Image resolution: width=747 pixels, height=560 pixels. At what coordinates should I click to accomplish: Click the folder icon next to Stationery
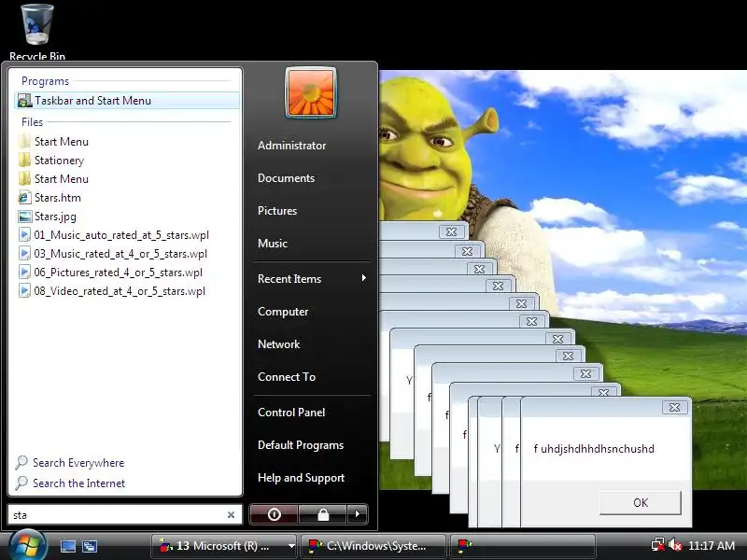tap(24, 161)
